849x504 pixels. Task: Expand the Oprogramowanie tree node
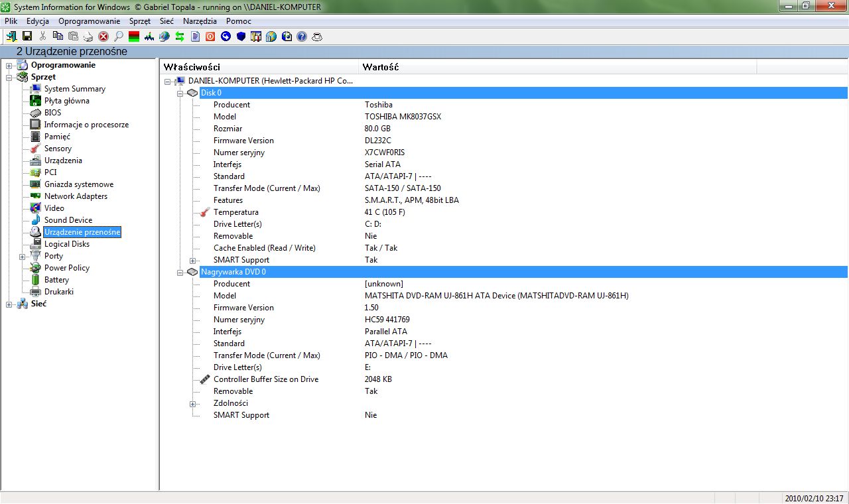tap(9, 65)
